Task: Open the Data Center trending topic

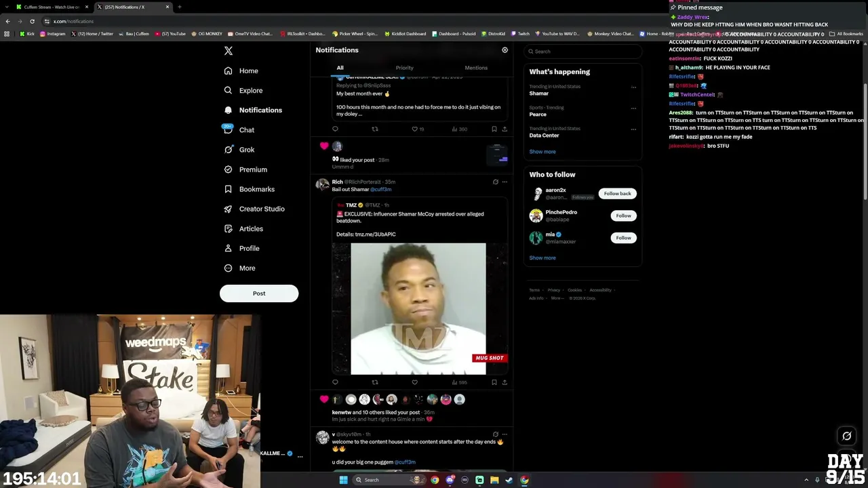Action: tap(544, 136)
